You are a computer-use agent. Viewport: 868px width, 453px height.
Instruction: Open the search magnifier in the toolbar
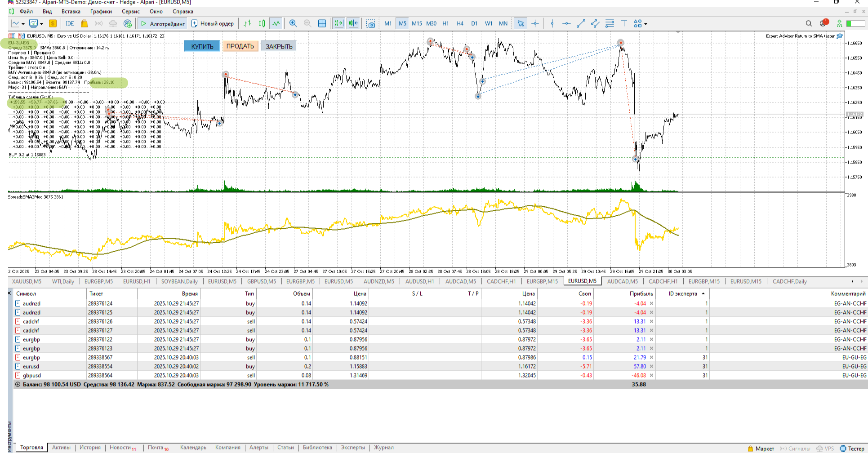809,23
